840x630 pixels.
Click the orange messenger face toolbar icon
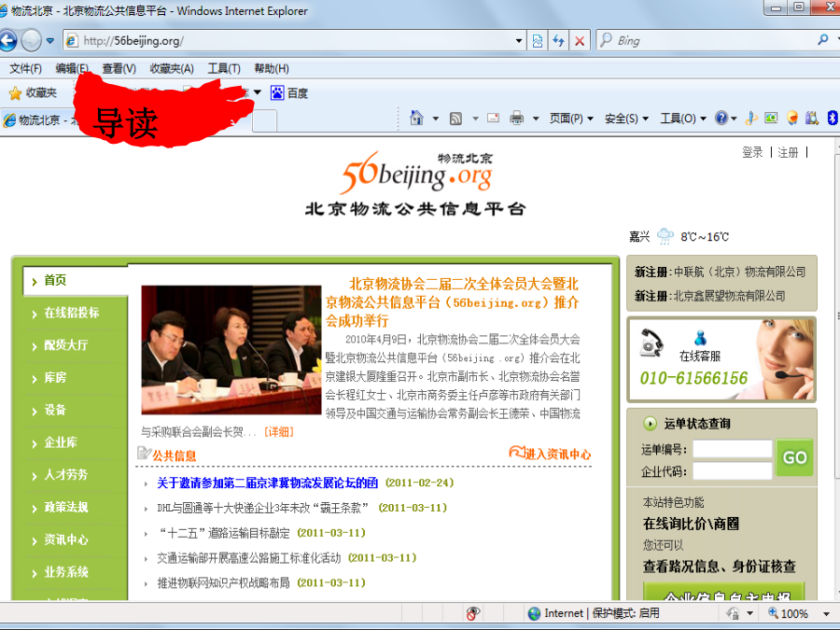tap(791, 118)
